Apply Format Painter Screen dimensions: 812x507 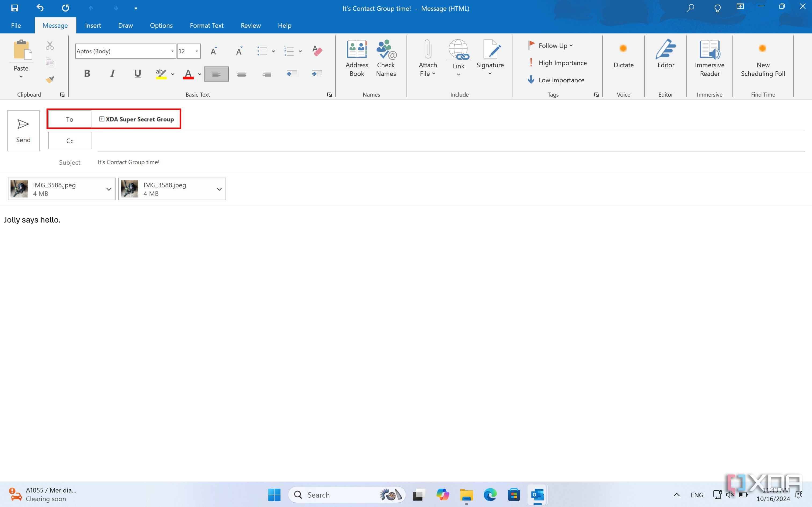[x=49, y=79]
